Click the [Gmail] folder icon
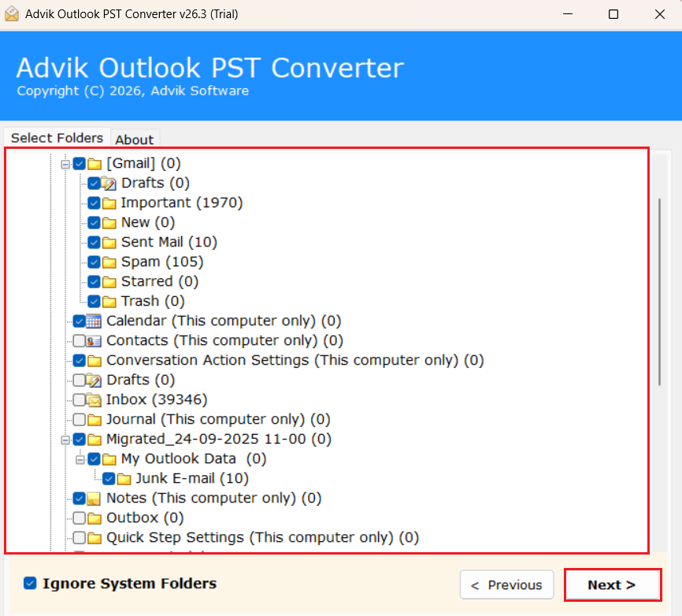 (95, 164)
